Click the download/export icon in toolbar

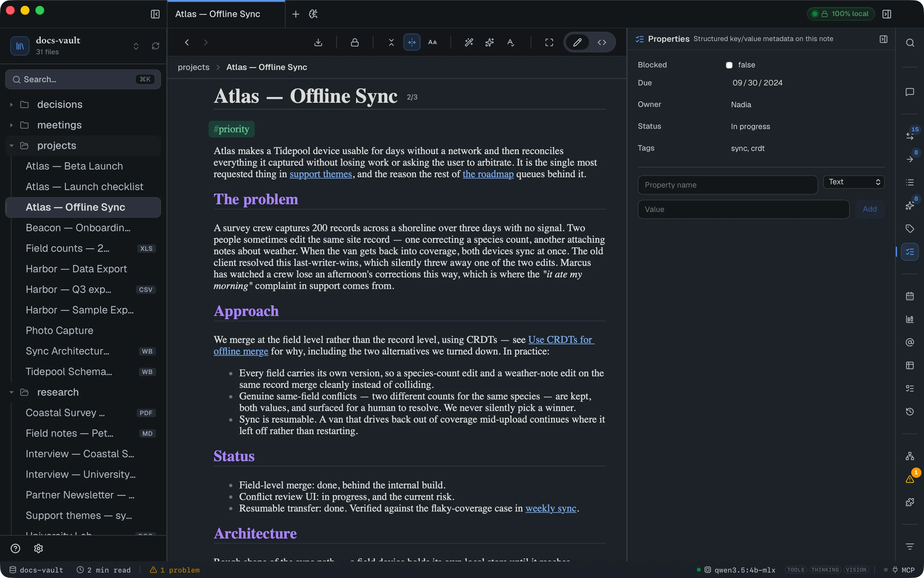pos(318,42)
